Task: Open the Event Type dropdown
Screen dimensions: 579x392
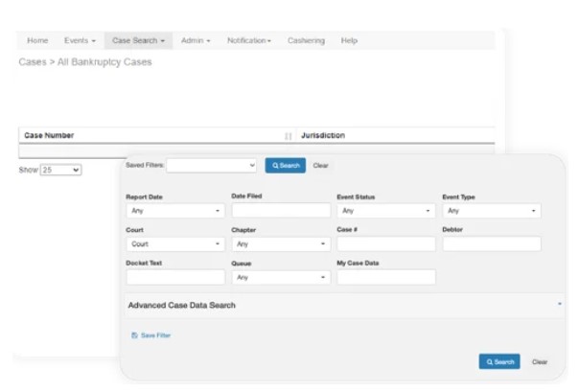Action: click(491, 211)
